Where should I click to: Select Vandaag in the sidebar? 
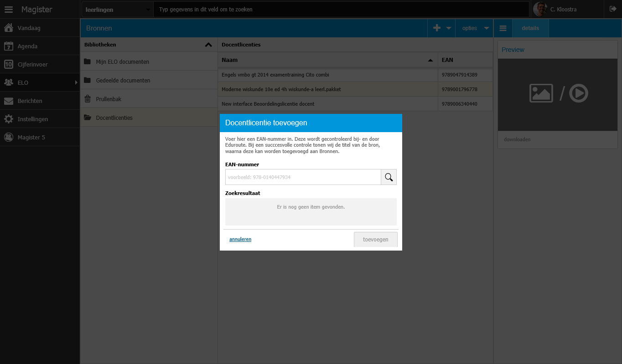pos(40,28)
